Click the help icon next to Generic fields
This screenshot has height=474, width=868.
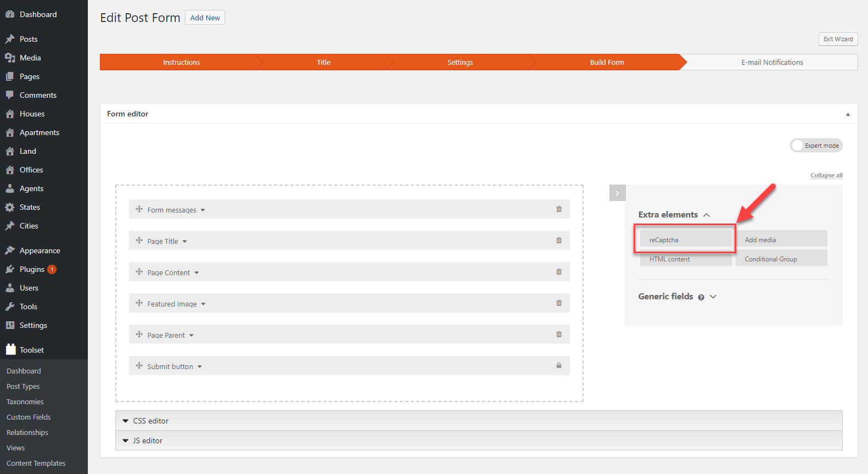(701, 297)
